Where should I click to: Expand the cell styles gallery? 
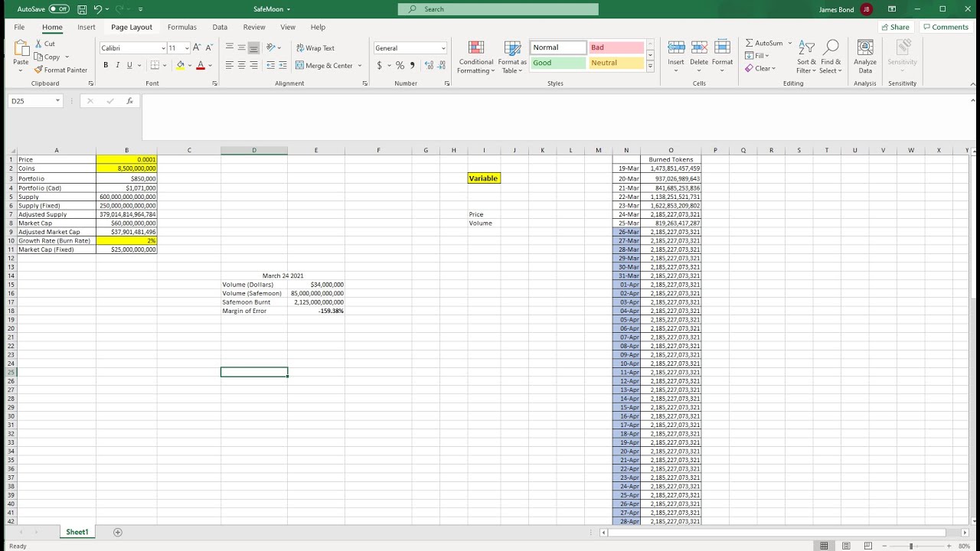pos(650,67)
